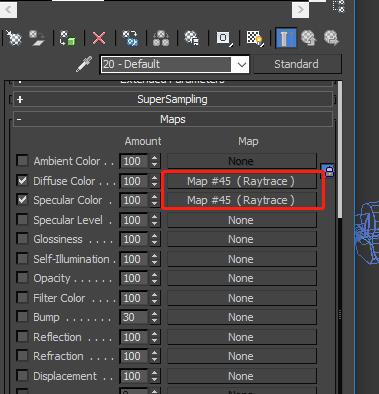The width and height of the screenshot is (379, 394).
Task: Collapse the Maps rollout
Action: pyautogui.click(x=172, y=119)
